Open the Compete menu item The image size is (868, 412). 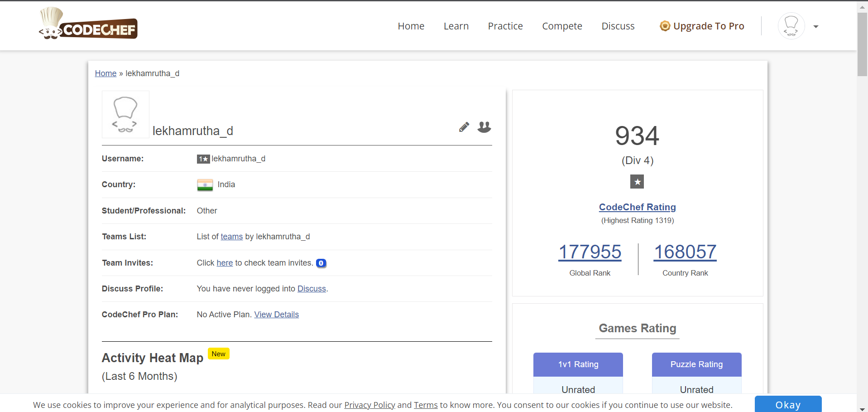[562, 26]
